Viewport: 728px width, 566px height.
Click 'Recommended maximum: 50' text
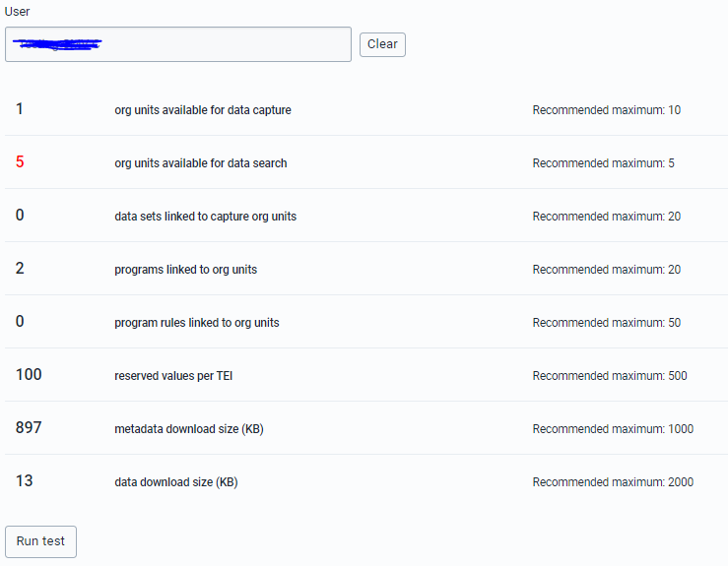[x=607, y=323]
